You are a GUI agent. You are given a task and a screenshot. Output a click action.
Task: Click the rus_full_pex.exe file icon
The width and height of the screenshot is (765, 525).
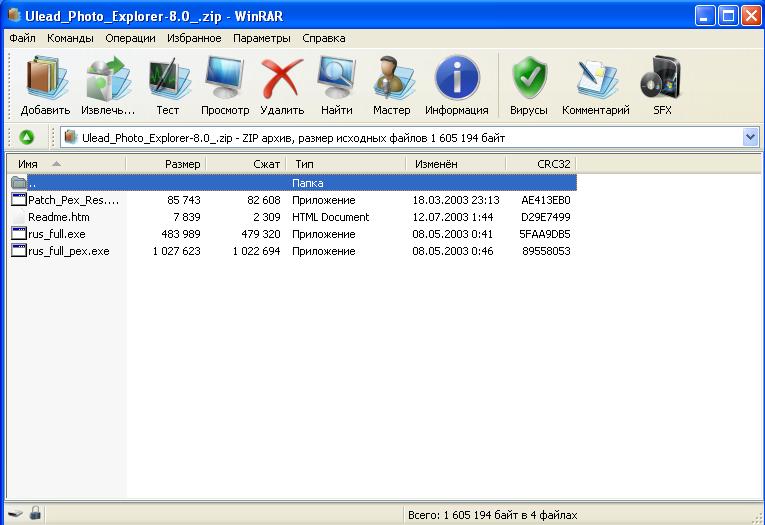pos(19,251)
